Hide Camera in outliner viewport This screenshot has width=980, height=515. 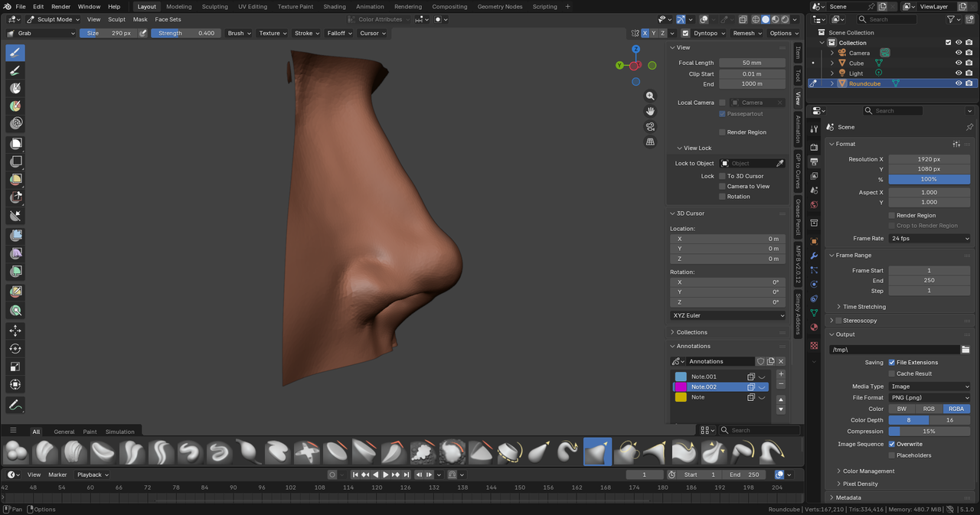[x=959, y=53]
